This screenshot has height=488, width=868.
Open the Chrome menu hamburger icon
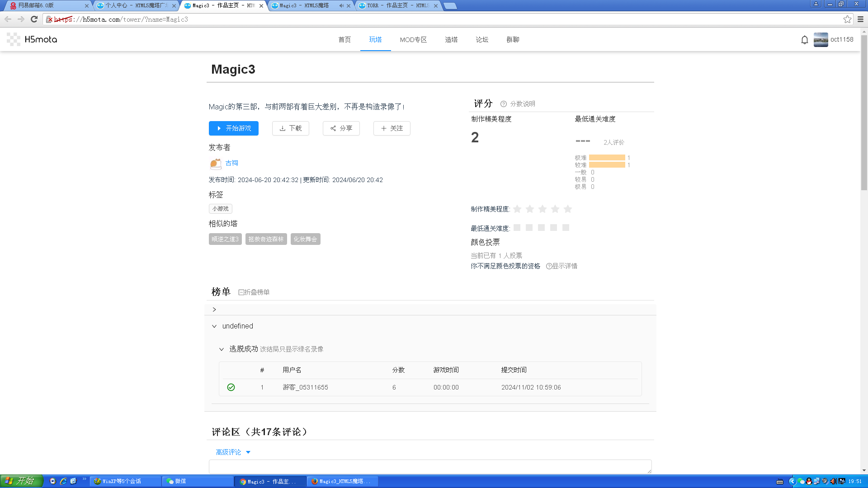[860, 19]
